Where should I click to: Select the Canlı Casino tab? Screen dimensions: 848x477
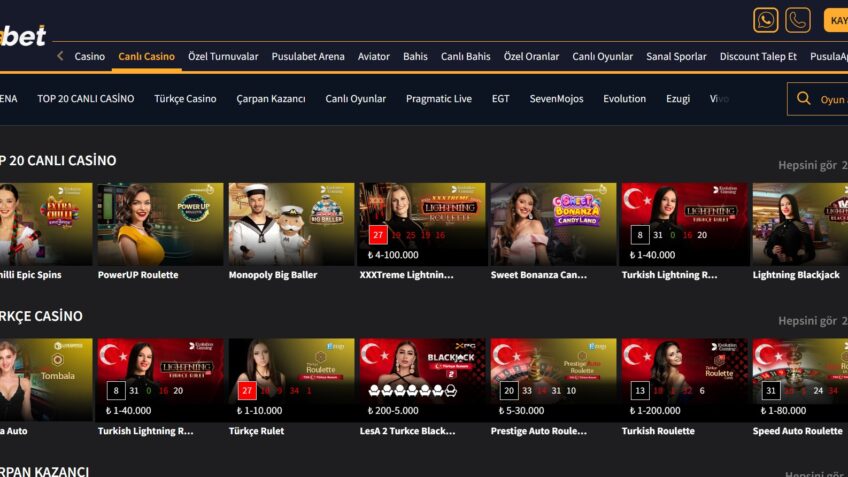147,56
